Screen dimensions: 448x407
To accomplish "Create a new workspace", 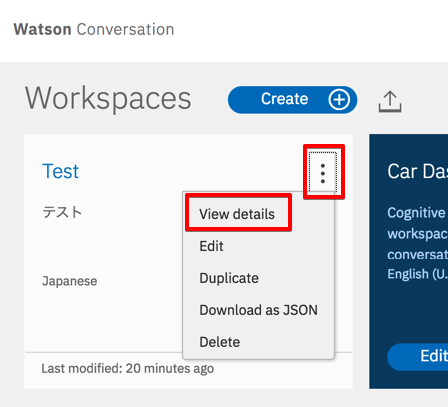I will click(292, 100).
